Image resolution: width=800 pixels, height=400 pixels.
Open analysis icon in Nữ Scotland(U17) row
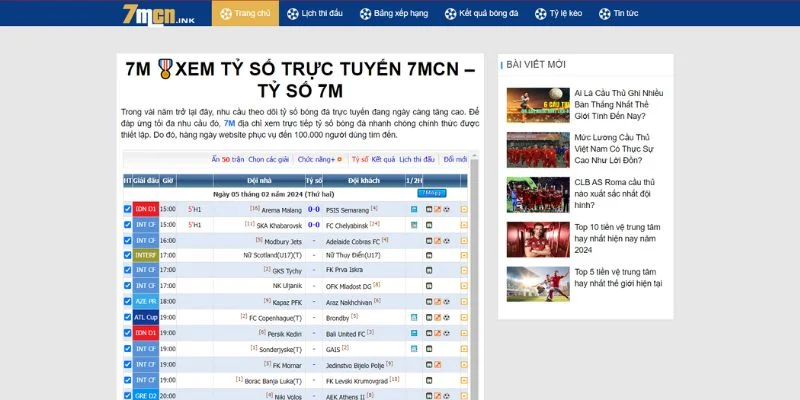coord(429,255)
